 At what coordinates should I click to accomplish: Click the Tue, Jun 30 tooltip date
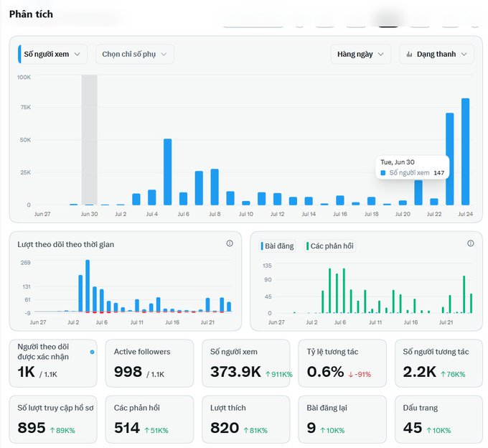coord(398,162)
